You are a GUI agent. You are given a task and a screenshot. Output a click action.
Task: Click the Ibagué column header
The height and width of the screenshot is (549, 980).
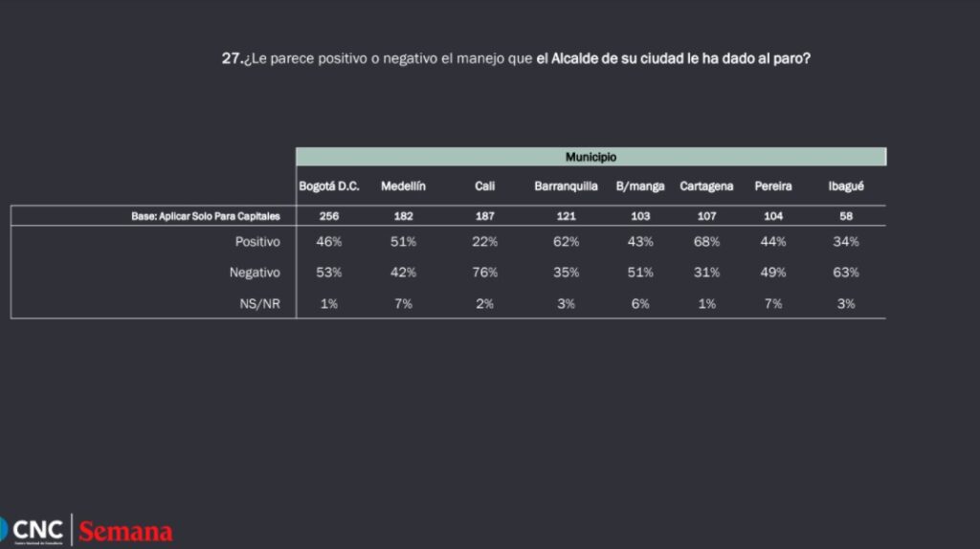coord(846,187)
